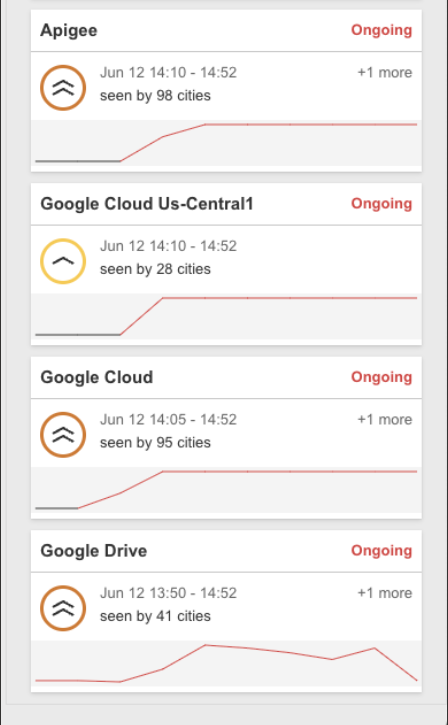Open the Apigee outage heading
Image resolution: width=448 pixels, height=725 pixels.
(x=69, y=31)
